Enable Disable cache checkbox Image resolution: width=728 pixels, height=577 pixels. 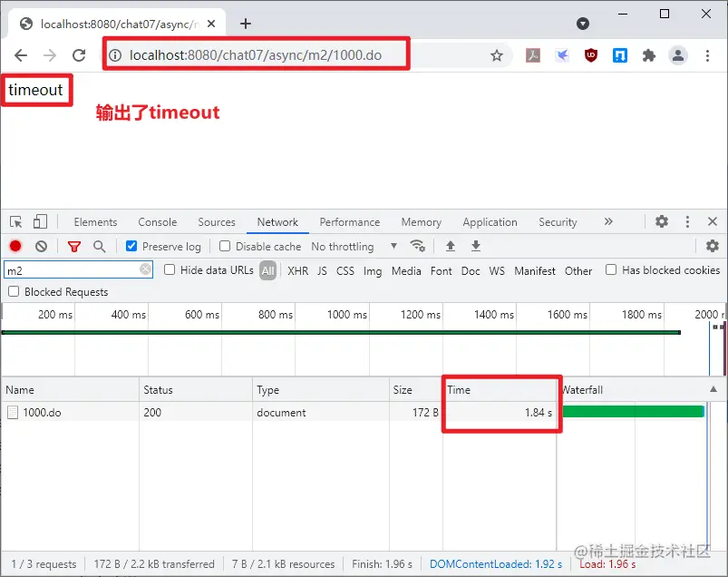tap(225, 246)
